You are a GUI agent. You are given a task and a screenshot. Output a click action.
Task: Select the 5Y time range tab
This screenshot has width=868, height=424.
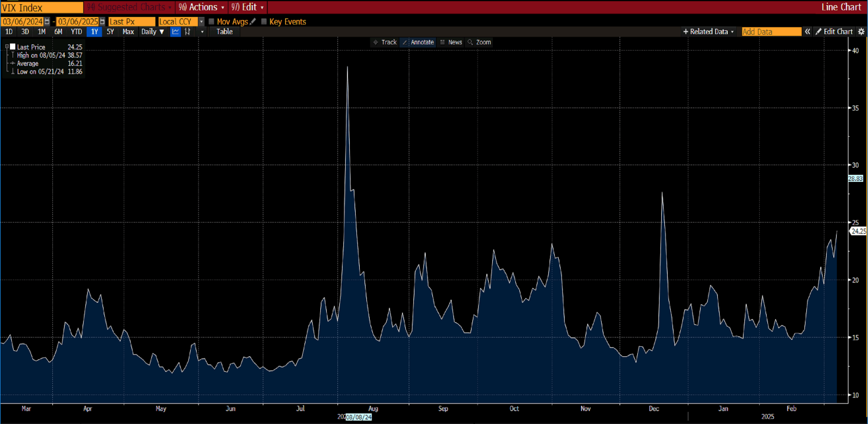(x=110, y=32)
